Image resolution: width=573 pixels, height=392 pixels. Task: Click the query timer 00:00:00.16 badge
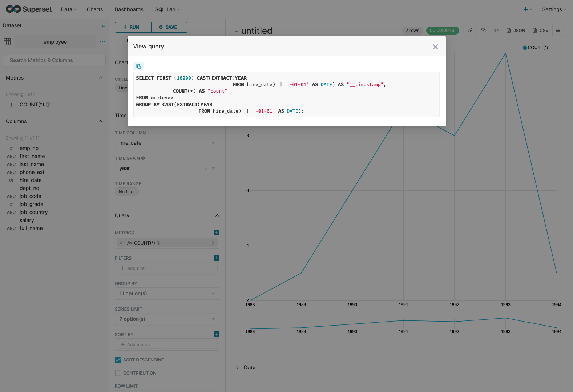click(442, 31)
